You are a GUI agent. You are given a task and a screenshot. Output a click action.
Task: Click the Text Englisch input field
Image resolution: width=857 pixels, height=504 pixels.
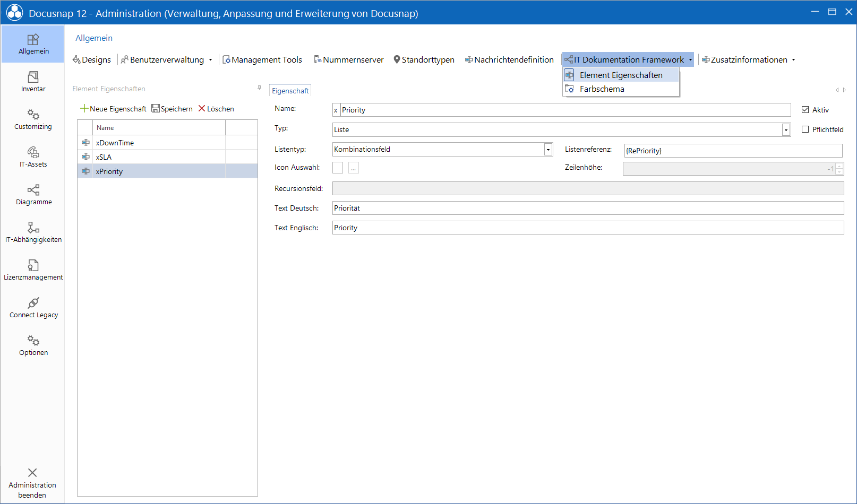588,228
